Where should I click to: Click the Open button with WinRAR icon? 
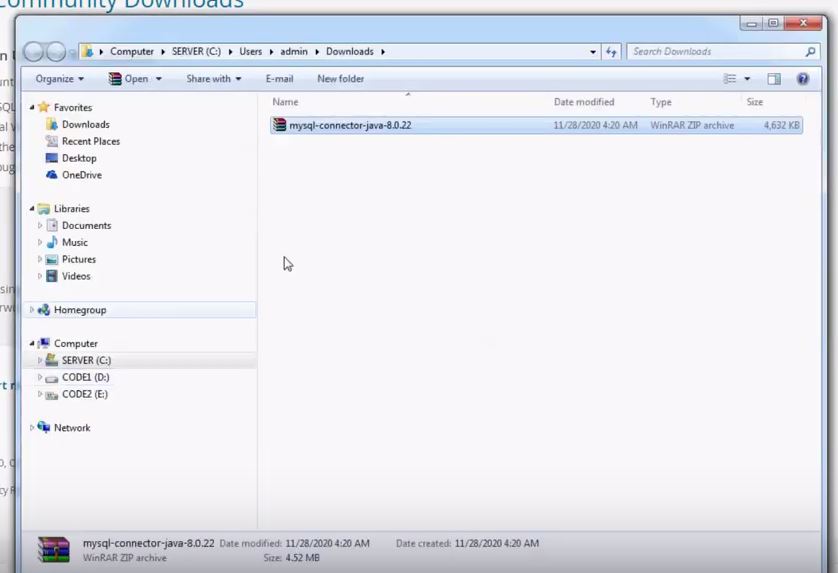point(128,79)
